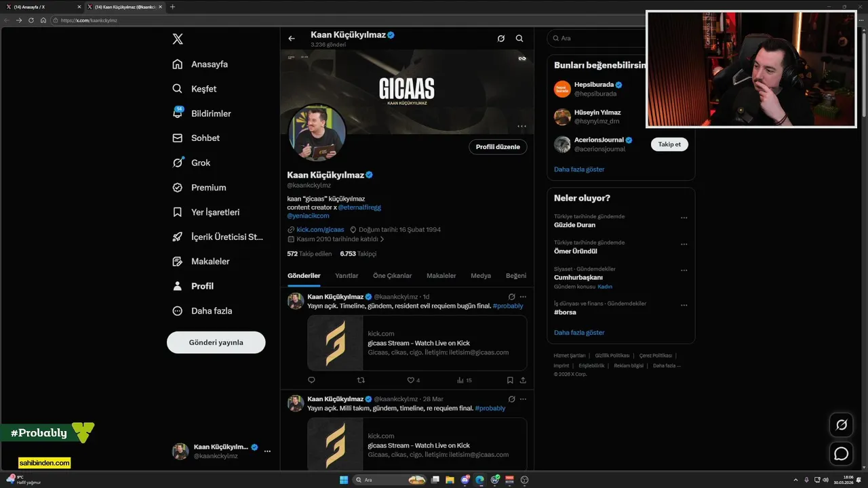
Task: Expand the footer Daha fazla ... link
Action: 667,365
